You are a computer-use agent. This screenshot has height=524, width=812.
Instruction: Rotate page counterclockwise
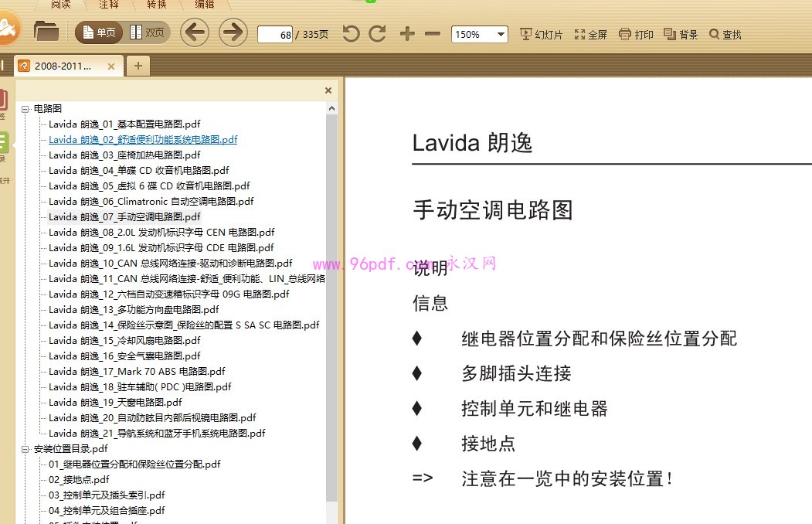click(x=351, y=34)
